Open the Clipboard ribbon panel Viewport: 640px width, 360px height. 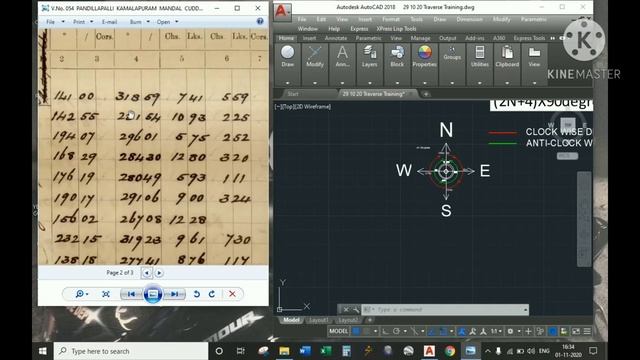[x=507, y=57]
